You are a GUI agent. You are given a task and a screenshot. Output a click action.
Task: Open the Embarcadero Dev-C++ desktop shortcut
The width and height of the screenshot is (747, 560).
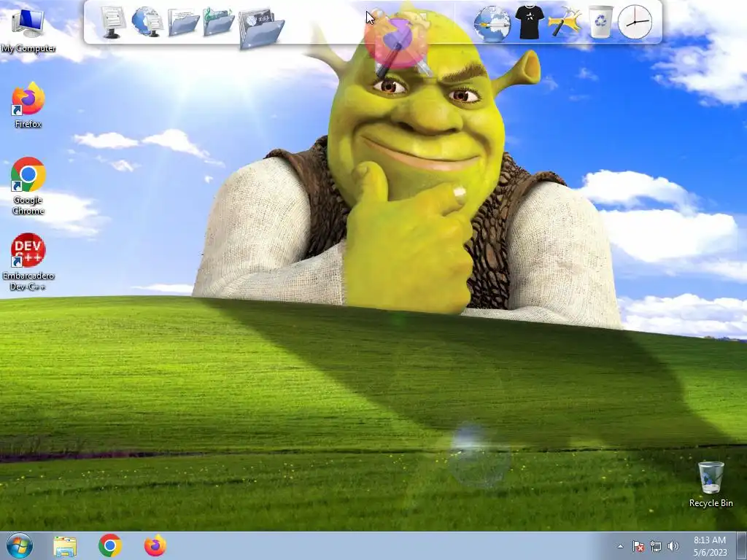click(28, 262)
